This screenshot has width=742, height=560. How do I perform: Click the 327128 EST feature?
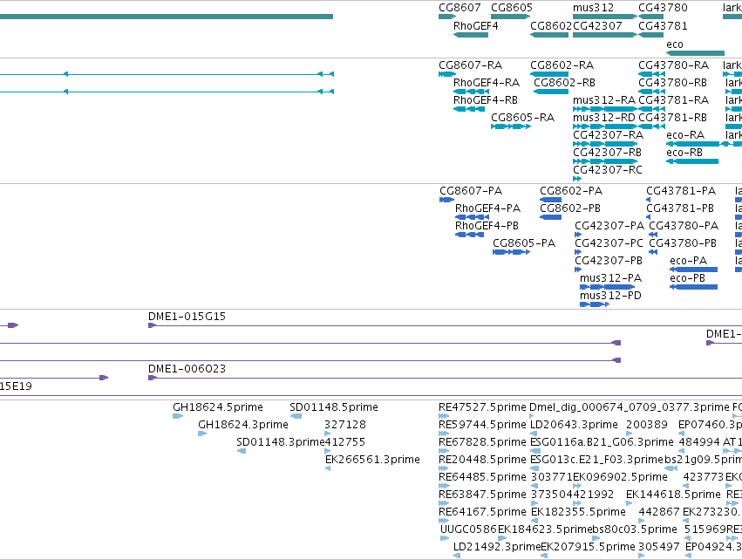click(328, 434)
